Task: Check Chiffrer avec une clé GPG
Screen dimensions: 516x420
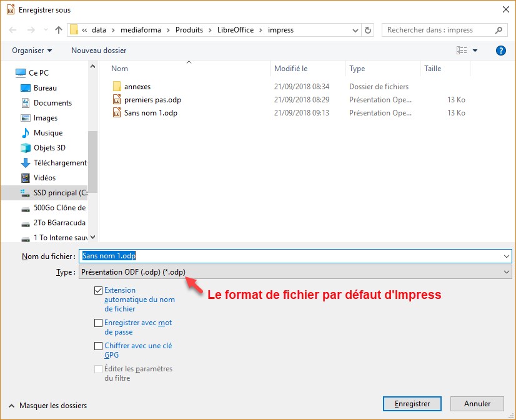Action: (x=98, y=346)
